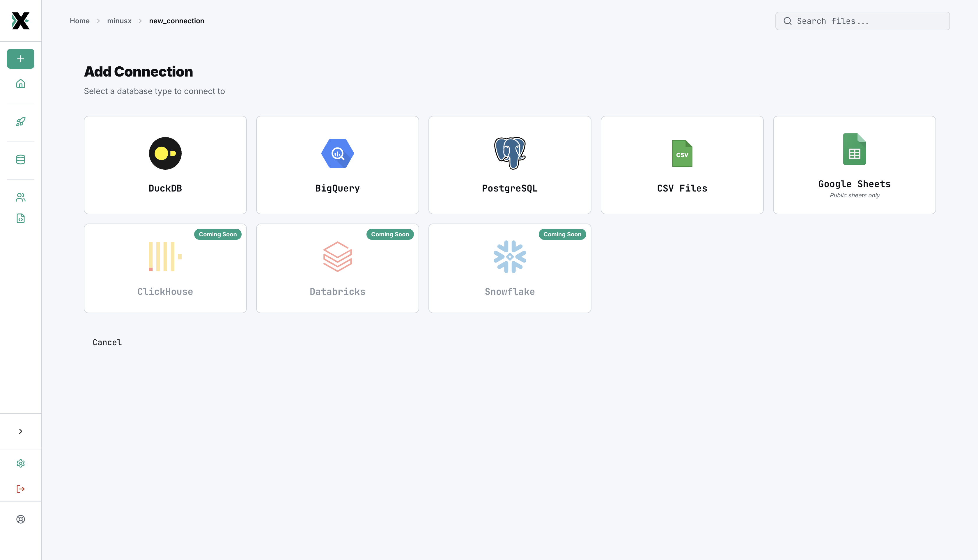Click the Snowflake label text
Image resolution: width=978 pixels, height=560 pixels.
coord(510,292)
